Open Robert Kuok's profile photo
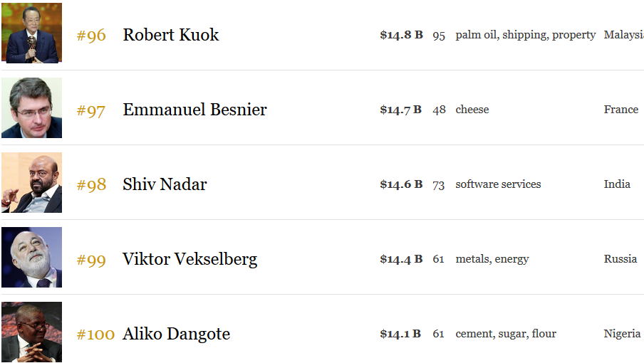The width and height of the screenshot is (644, 363). 31,33
